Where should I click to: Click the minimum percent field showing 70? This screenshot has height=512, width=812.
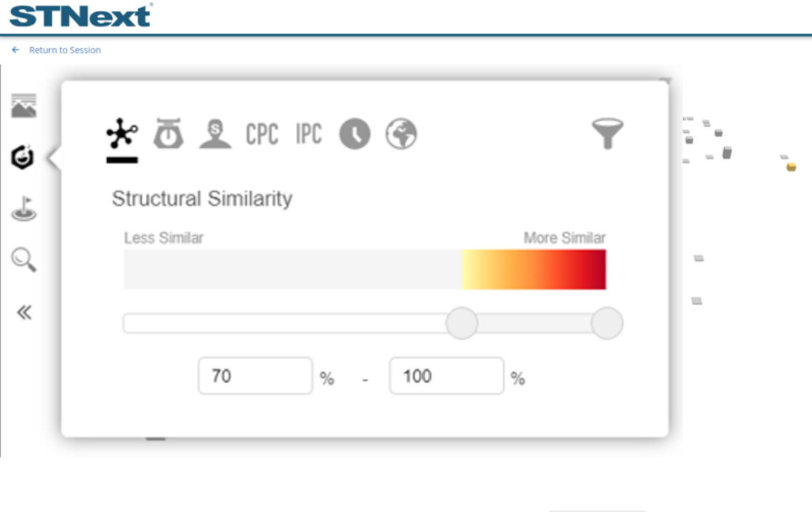[x=255, y=376]
